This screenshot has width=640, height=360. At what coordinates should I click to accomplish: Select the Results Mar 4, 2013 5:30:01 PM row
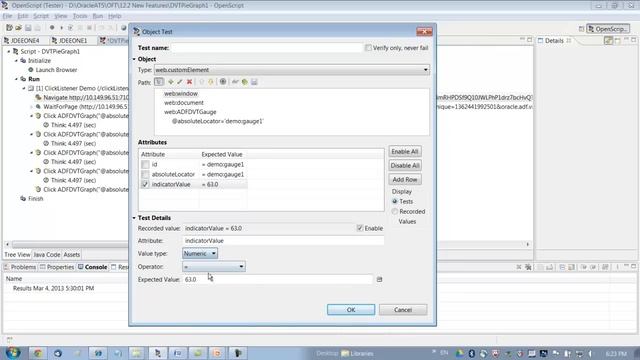tap(53, 288)
